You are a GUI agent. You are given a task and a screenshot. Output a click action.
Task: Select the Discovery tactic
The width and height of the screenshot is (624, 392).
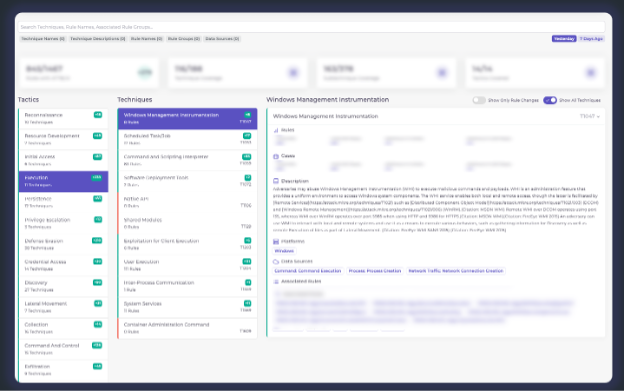pos(63,286)
